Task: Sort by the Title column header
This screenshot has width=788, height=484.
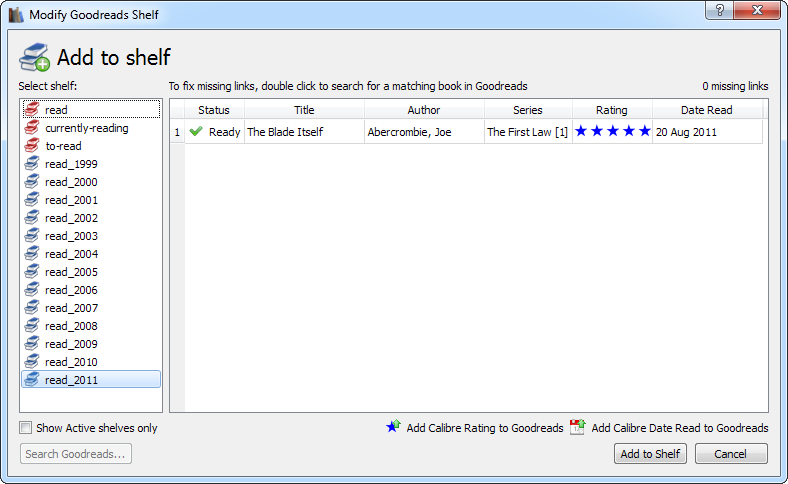Action: (304, 110)
